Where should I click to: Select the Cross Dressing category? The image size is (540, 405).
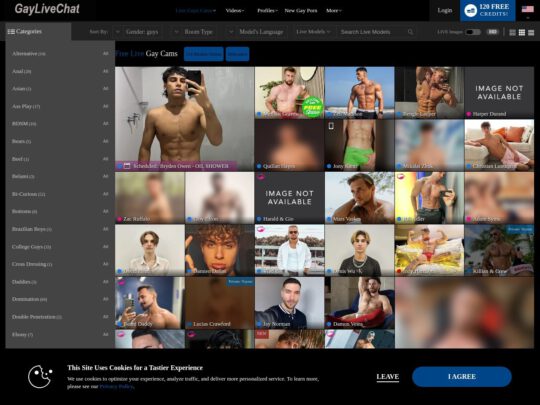coord(32,264)
